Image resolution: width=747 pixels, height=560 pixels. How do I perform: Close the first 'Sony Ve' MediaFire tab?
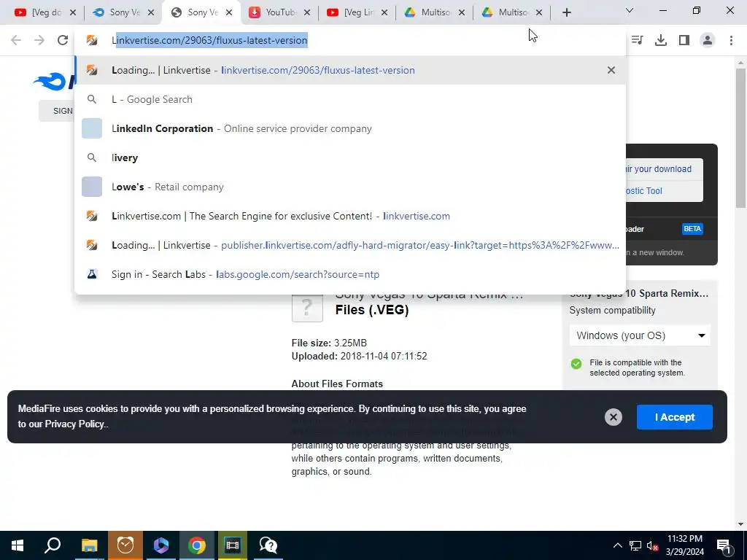point(151,13)
